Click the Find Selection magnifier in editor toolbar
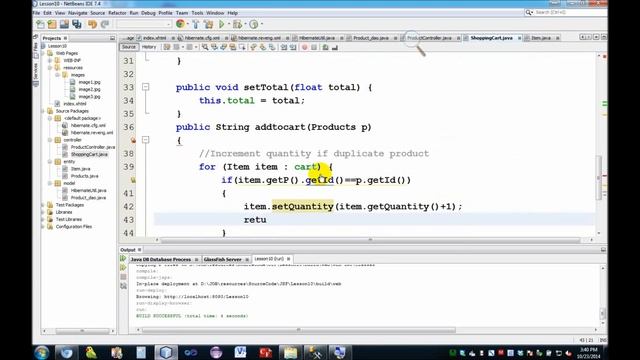 (x=205, y=47)
